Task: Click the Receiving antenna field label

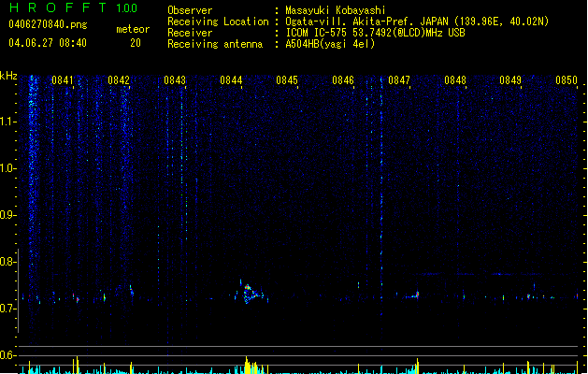Action: [215, 44]
